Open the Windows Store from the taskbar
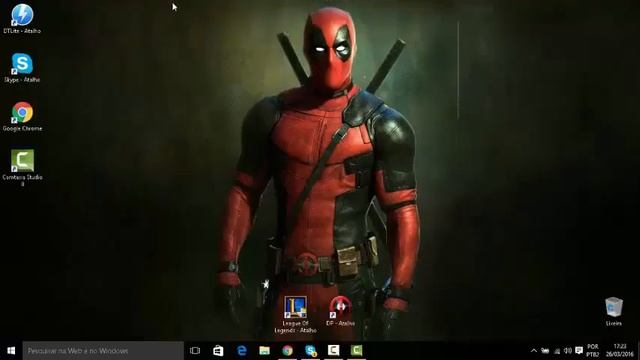 [218, 350]
